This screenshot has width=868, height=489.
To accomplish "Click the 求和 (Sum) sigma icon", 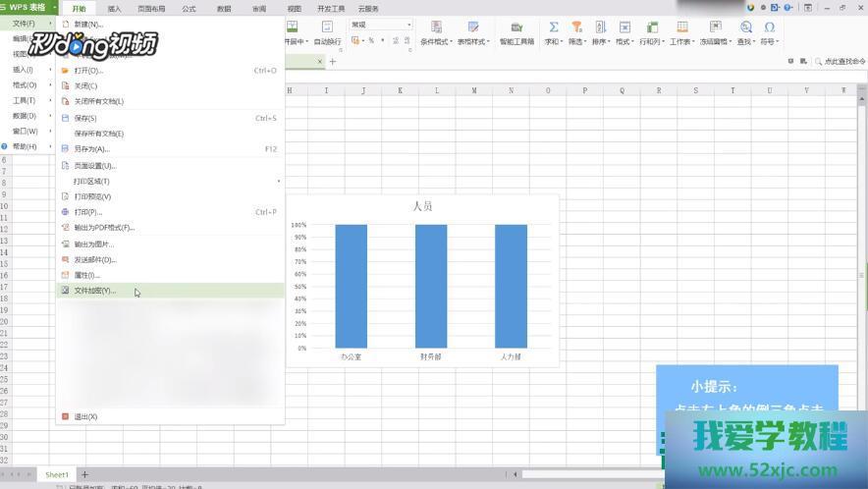I will click(x=554, y=27).
